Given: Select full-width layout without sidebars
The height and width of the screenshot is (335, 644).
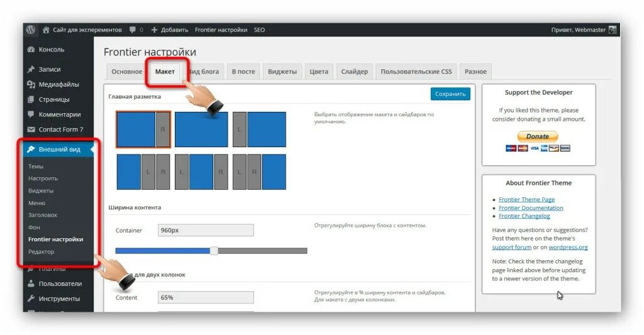Looking at the screenshot, I should (x=201, y=129).
